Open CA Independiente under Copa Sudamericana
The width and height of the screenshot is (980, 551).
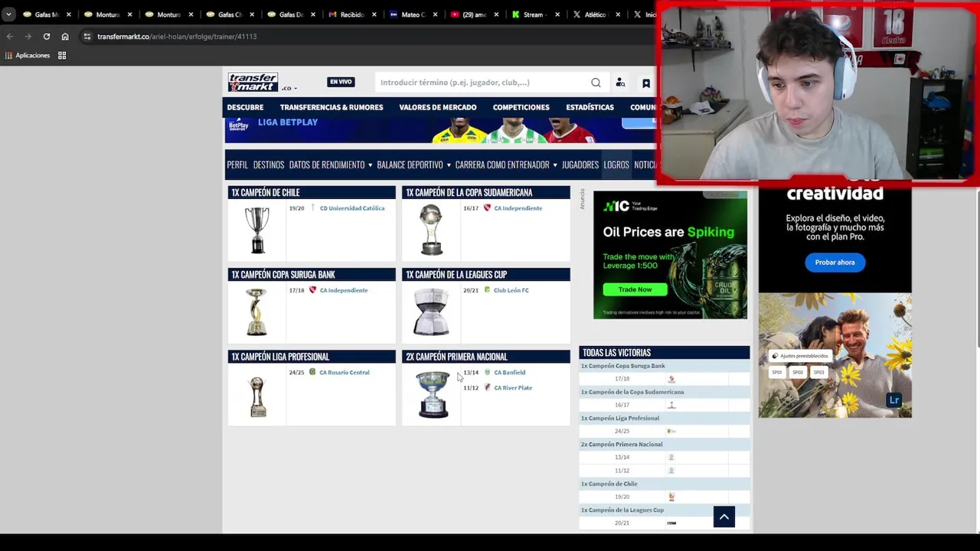click(x=518, y=208)
